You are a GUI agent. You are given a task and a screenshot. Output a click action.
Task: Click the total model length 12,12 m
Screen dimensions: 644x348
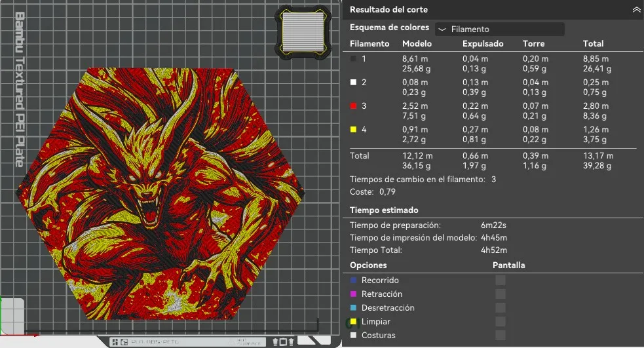coord(417,156)
